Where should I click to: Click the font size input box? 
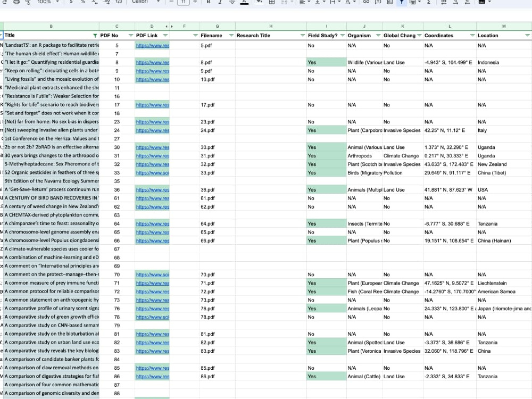[184, 2]
